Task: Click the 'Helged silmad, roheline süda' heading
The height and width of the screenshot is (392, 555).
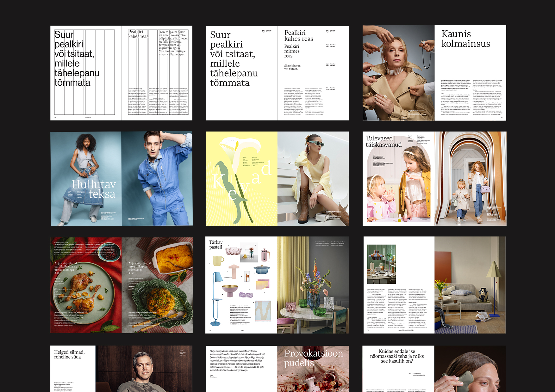Action: point(69,354)
